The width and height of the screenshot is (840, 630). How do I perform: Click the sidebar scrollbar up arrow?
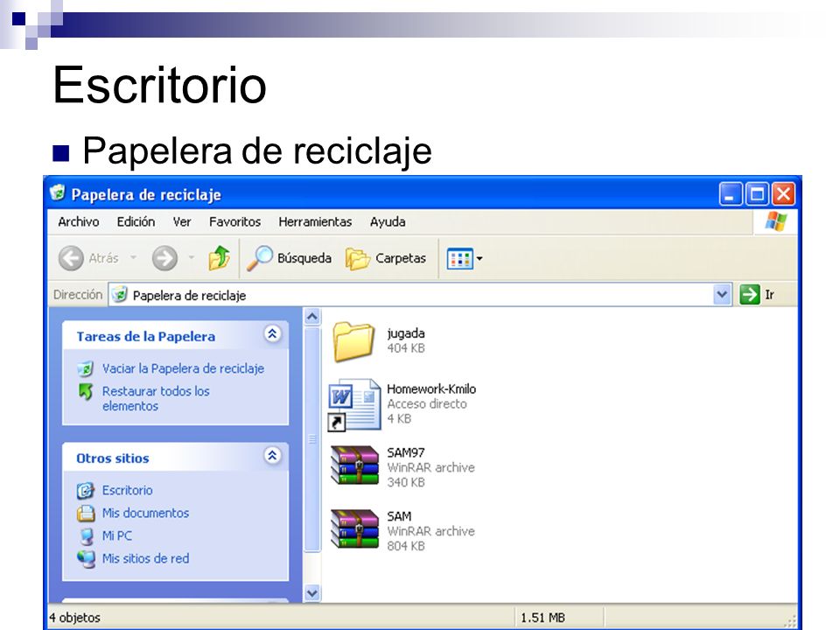coord(312,317)
